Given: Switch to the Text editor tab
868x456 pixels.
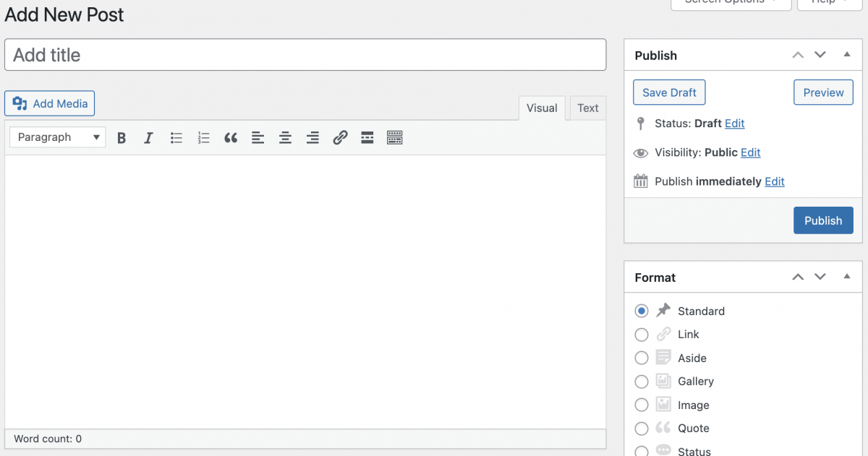Looking at the screenshot, I should coord(588,108).
